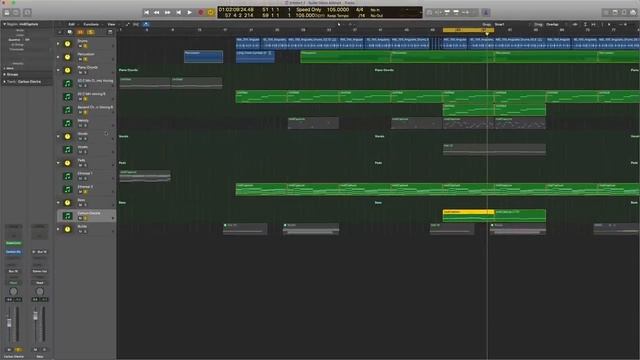Screen dimensions: 640x360
Task: Click the Builds stack track icon
Action: 68,229
